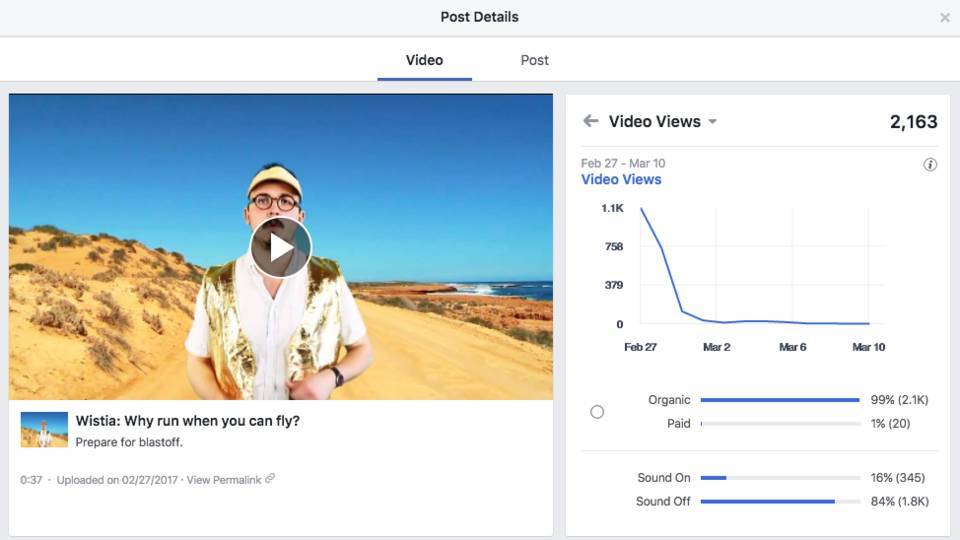Click the info icon in the Video Views panel
Screen dimensions: 960x540
point(930,165)
